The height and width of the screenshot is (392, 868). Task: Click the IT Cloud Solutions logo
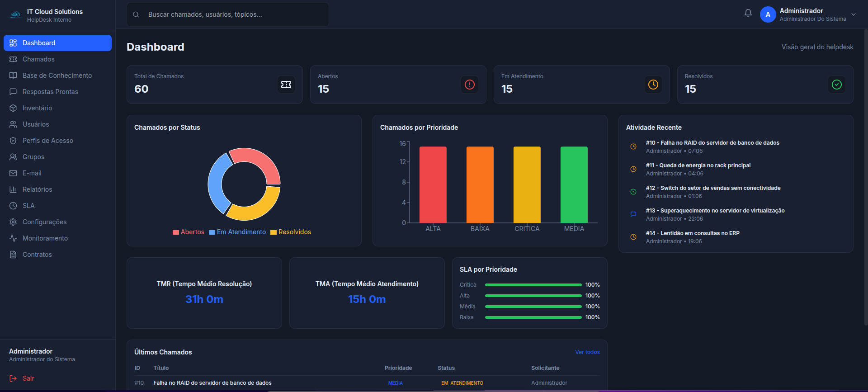[16, 15]
